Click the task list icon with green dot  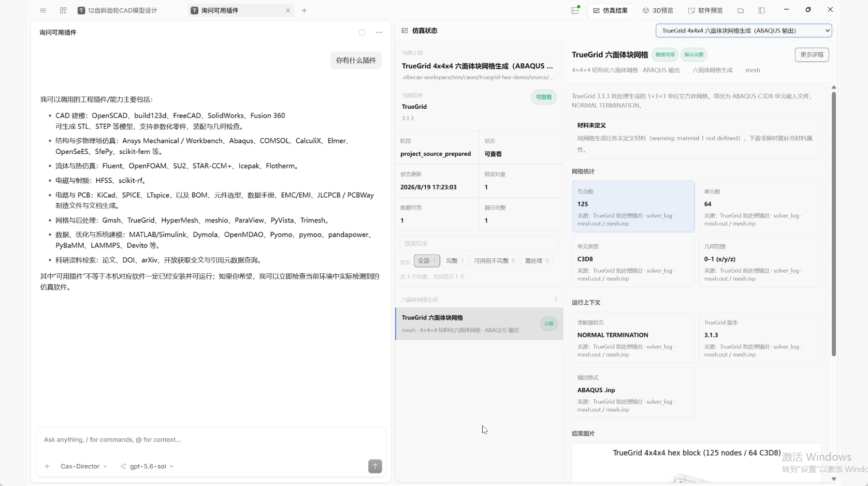(575, 10)
